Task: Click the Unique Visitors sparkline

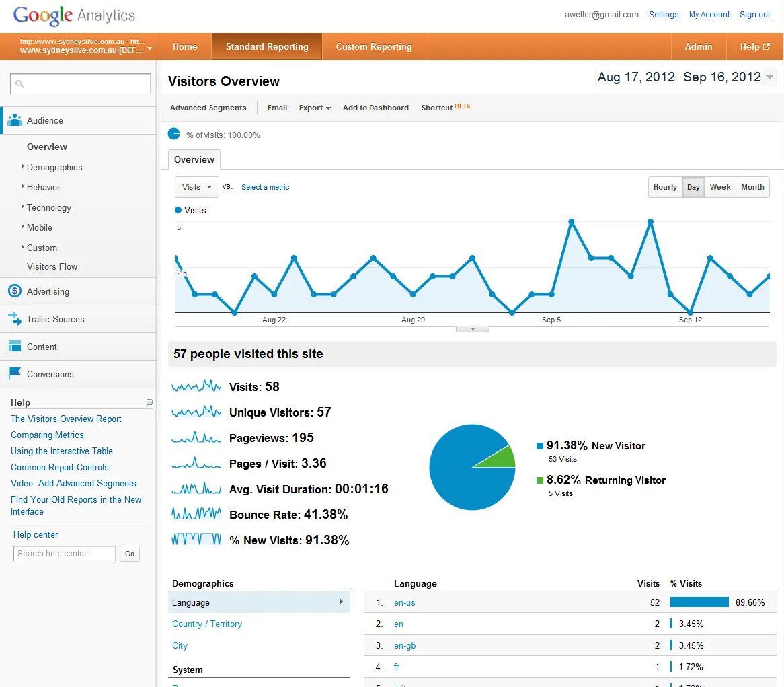Action: [196, 412]
